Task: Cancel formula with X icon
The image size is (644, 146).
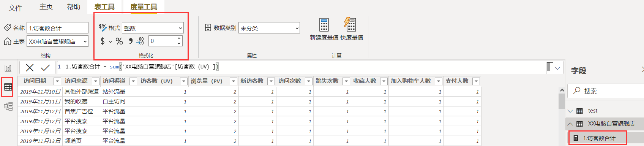Action: 30,68
